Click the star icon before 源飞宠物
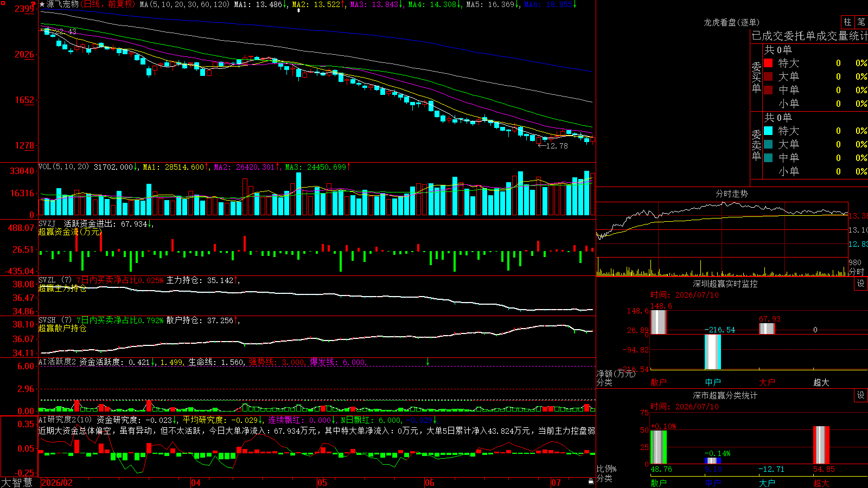The width and height of the screenshot is (868, 488). (42, 4)
